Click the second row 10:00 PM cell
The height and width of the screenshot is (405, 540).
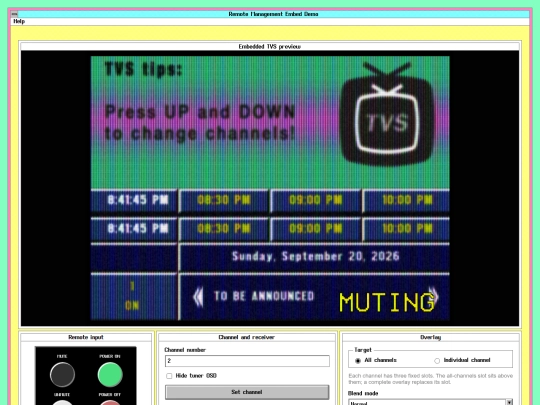[407, 229]
